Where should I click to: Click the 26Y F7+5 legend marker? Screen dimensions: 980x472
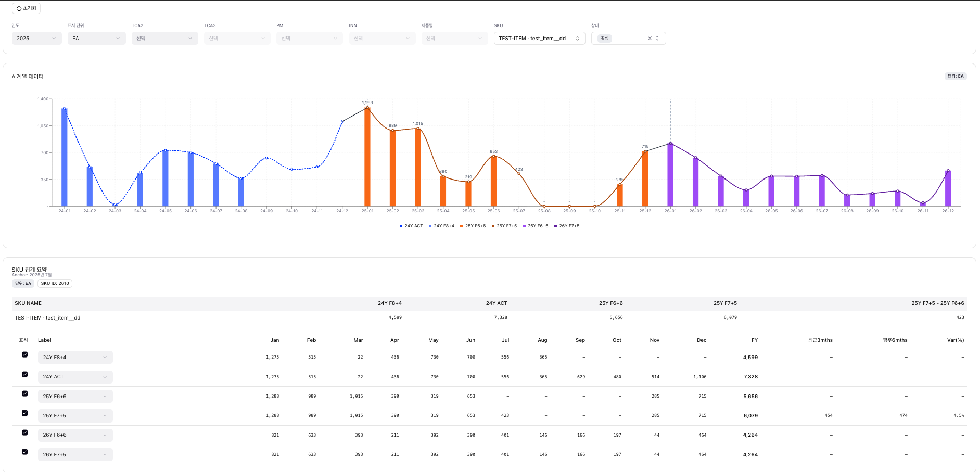555,226
